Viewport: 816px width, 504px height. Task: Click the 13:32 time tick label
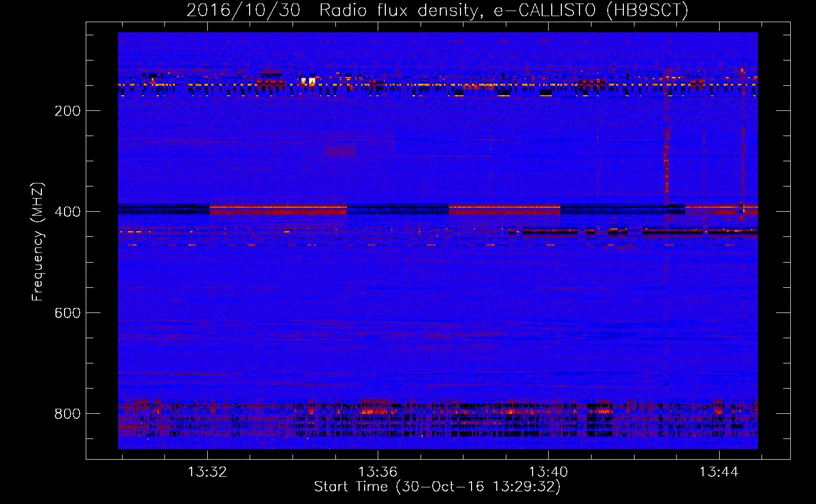point(207,472)
